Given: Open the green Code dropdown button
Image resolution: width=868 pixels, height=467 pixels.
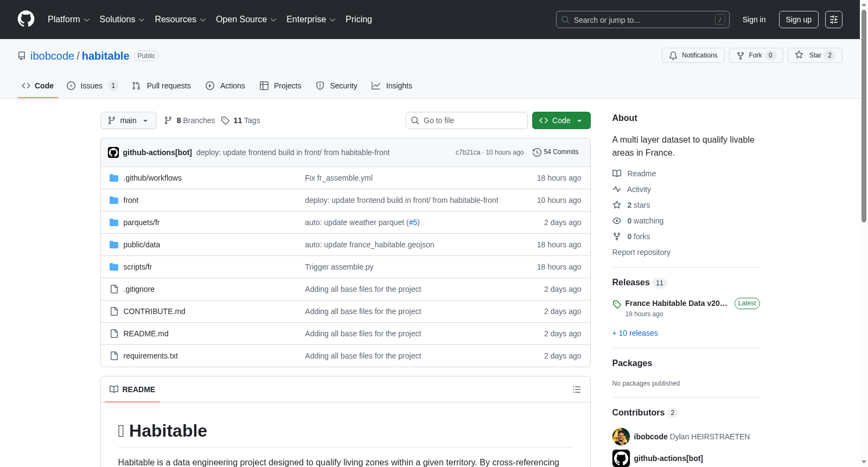Looking at the screenshot, I should tap(561, 120).
